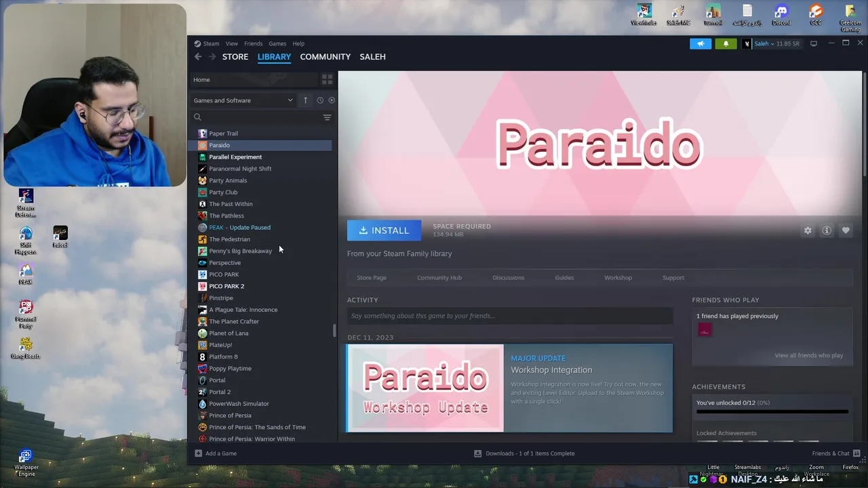Expand Games and Software dropdown
The height and width of the screenshot is (488, 868).
click(x=243, y=100)
